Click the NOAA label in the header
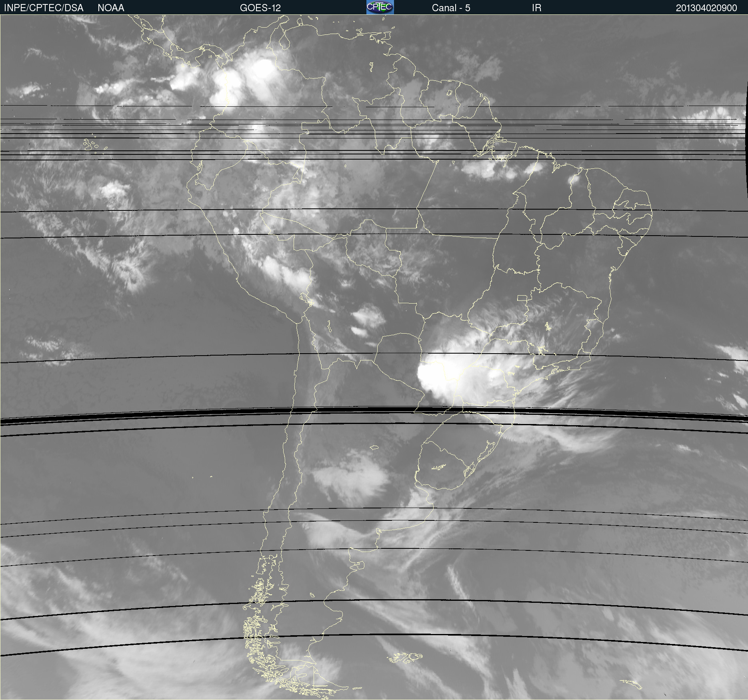The width and height of the screenshot is (748, 700). (x=111, y=8)
